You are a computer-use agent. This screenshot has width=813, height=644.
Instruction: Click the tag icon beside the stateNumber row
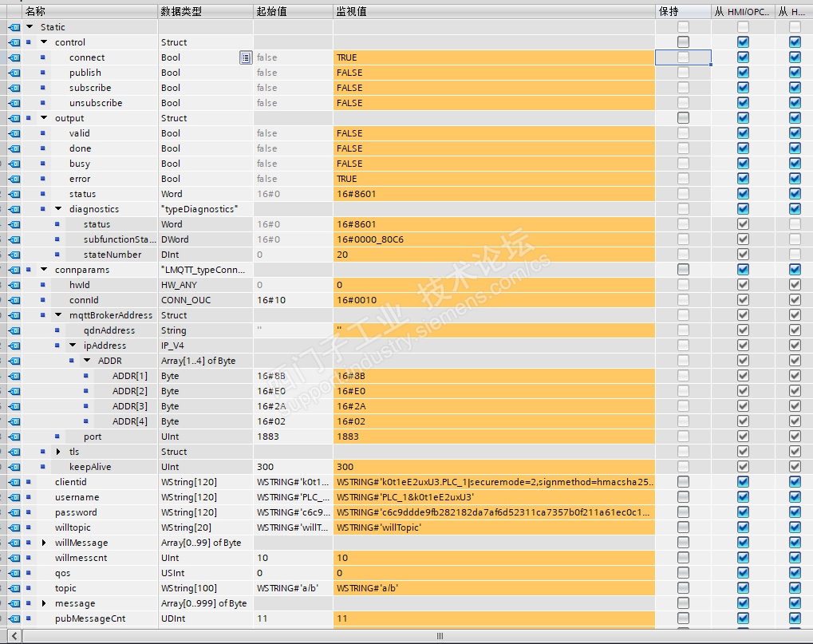14,255
